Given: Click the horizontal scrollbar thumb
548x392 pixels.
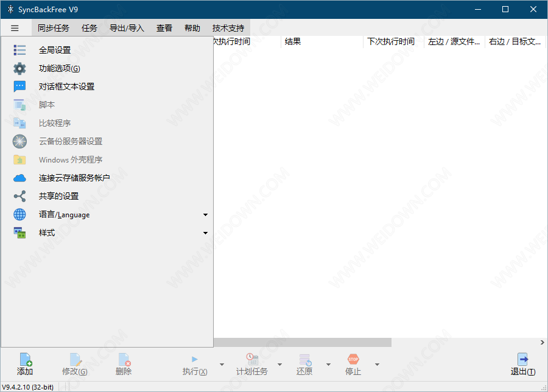Looking at the screenshot, I should 302,342.
